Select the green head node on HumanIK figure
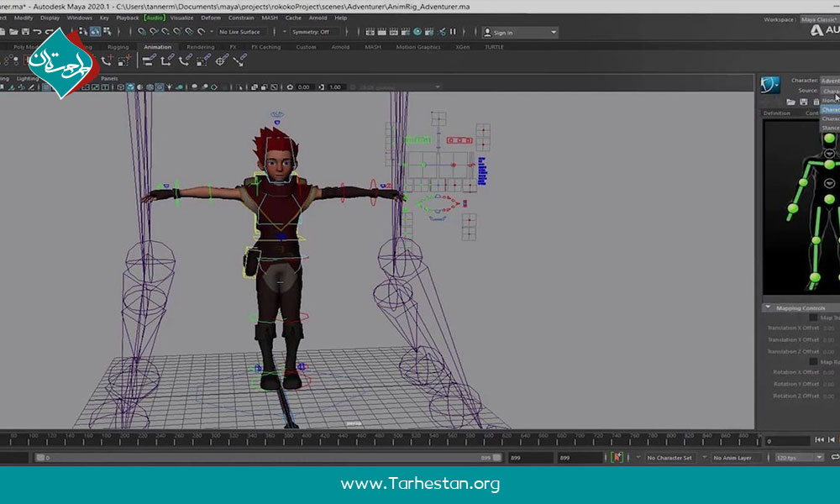This screenshot has height=504, width=840. (829, 139)
